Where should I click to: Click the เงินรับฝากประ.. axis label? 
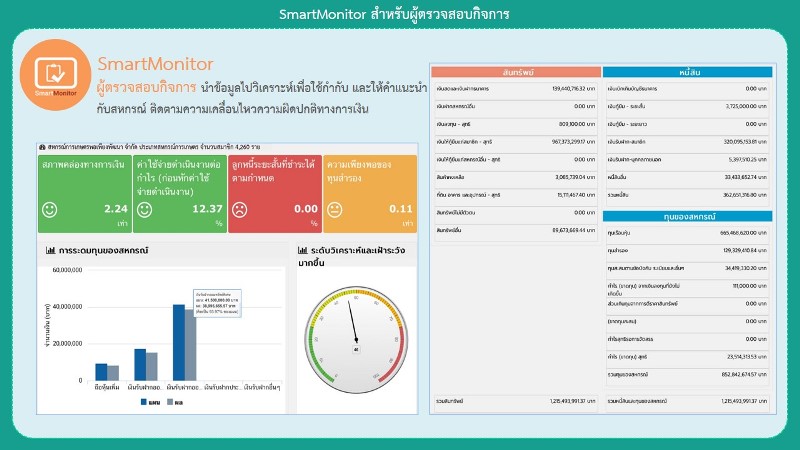[222, 388]
